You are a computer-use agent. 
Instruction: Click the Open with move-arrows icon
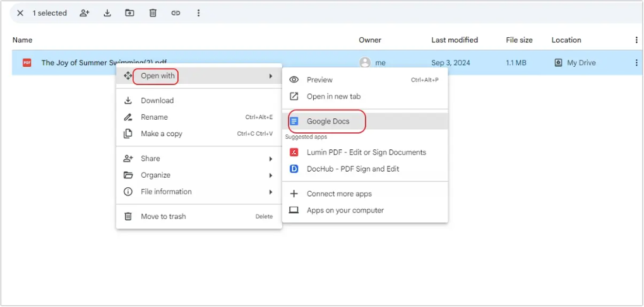click(128, 76)
